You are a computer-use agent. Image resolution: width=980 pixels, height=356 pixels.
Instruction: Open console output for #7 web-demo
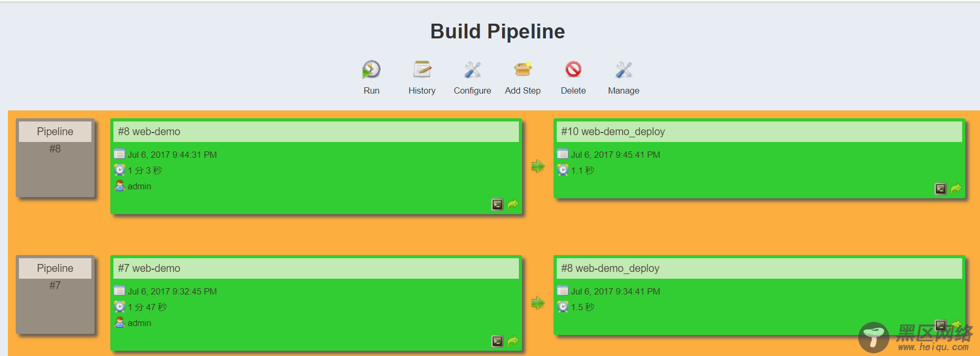(x=497, y=341)
